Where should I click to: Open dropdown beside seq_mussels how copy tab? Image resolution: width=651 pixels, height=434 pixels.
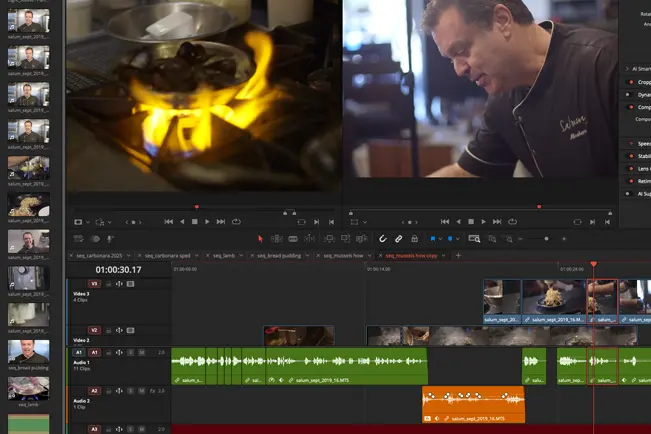click(x=443, y=255)
